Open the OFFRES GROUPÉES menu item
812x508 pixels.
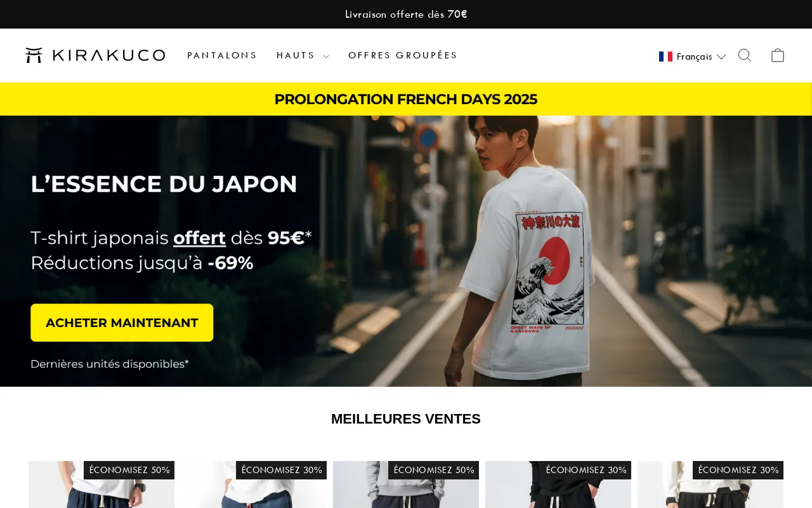click(x=403, y=55)
